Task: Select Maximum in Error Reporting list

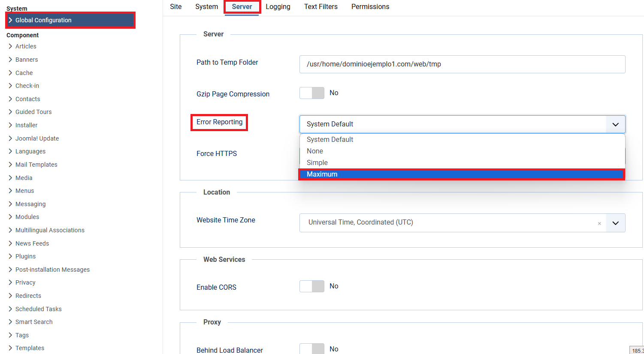Action: point(322,174)
